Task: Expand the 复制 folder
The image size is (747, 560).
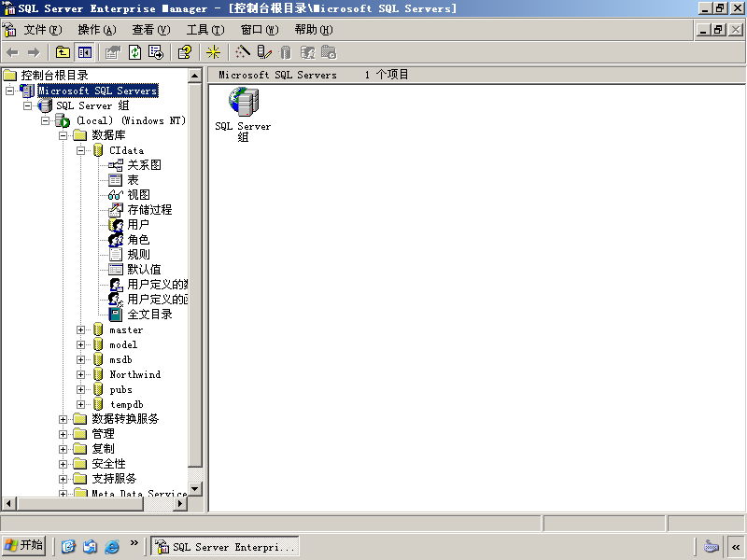Action: (63, 449)
